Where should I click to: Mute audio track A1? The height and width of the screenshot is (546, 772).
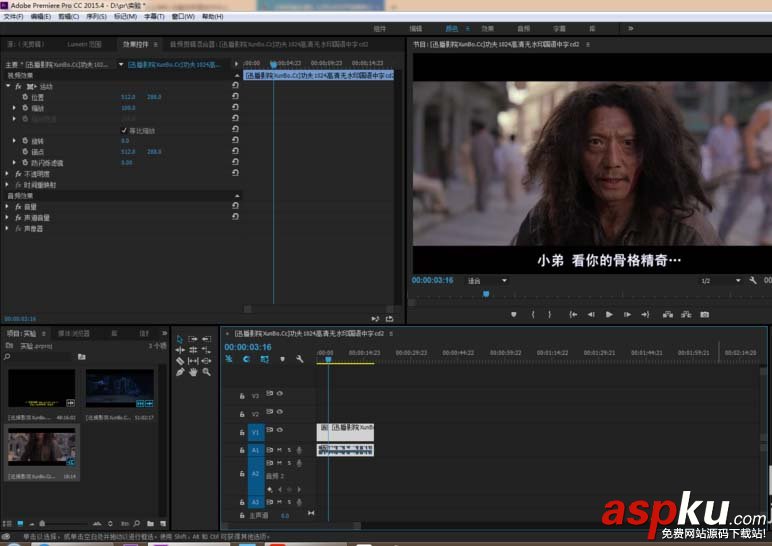click(279, 450)
